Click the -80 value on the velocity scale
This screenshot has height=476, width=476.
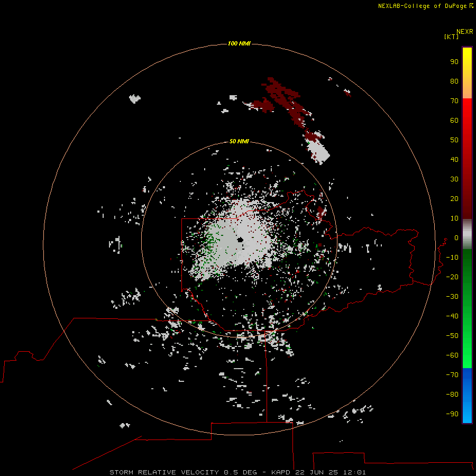(x=452, y=395)
